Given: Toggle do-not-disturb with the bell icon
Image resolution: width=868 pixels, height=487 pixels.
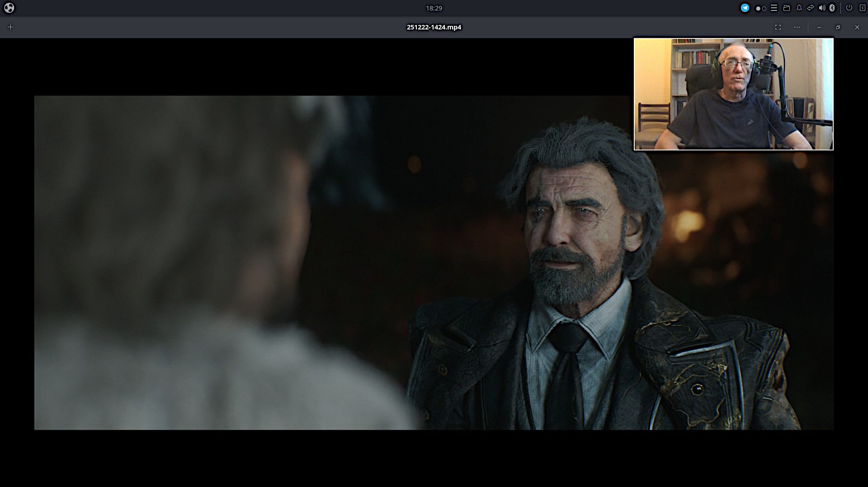Looking at the screenshot, I should pos(799,8).
